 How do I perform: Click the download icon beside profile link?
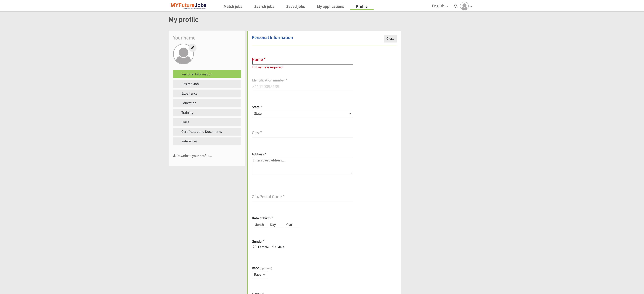tap(174, 156)
